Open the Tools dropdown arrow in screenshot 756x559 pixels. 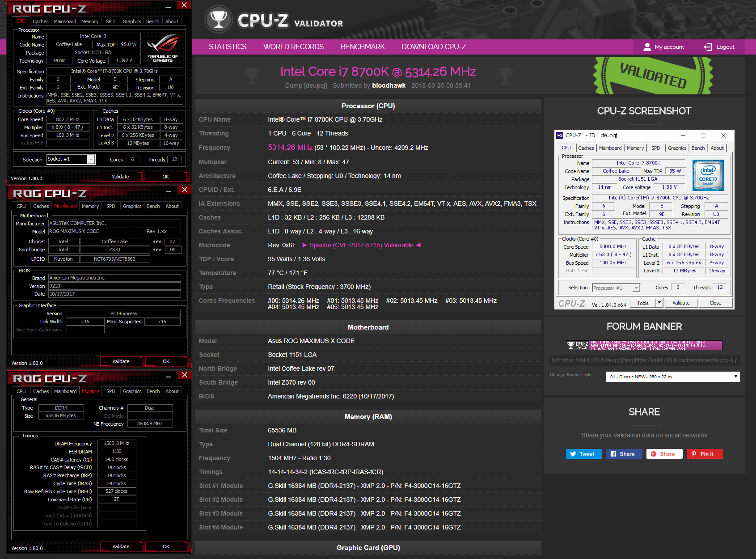(659, 303)
